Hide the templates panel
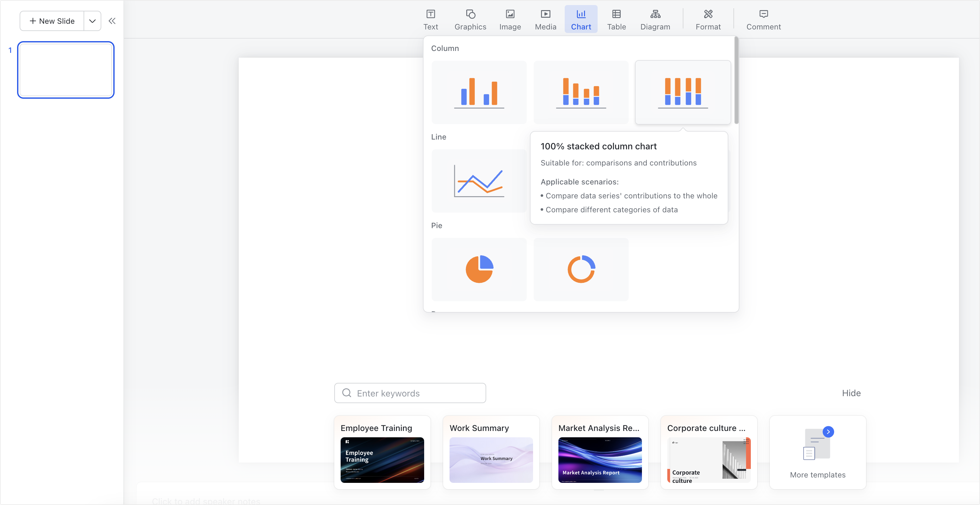The height and width of the screenshot is (505, 980). pyautogui.click(x=851, y=393)
